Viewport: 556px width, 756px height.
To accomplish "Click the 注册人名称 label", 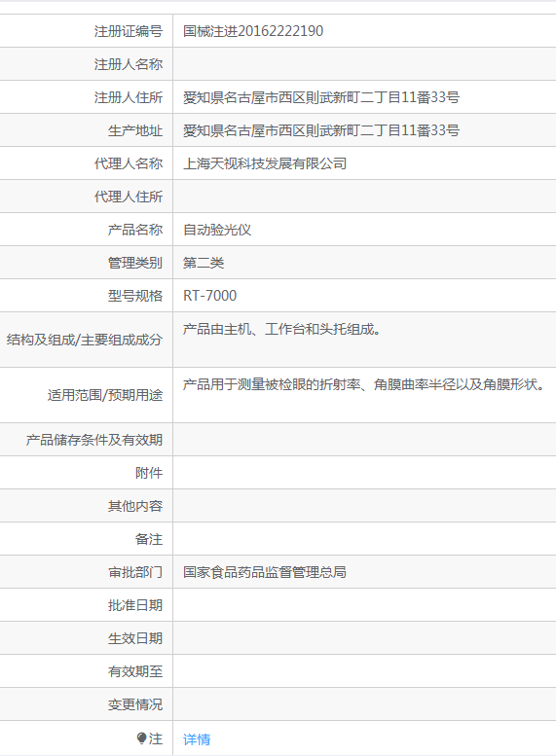I will coord(129,64).
